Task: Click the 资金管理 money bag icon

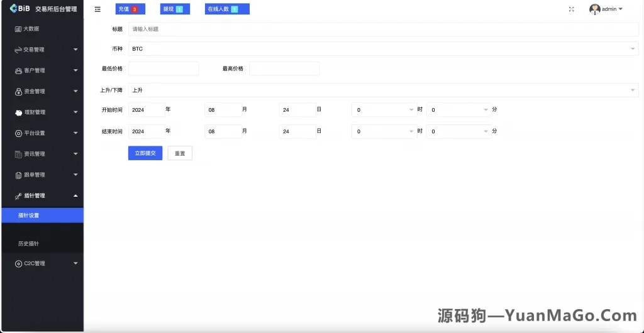Action: (x=18, y=92)
